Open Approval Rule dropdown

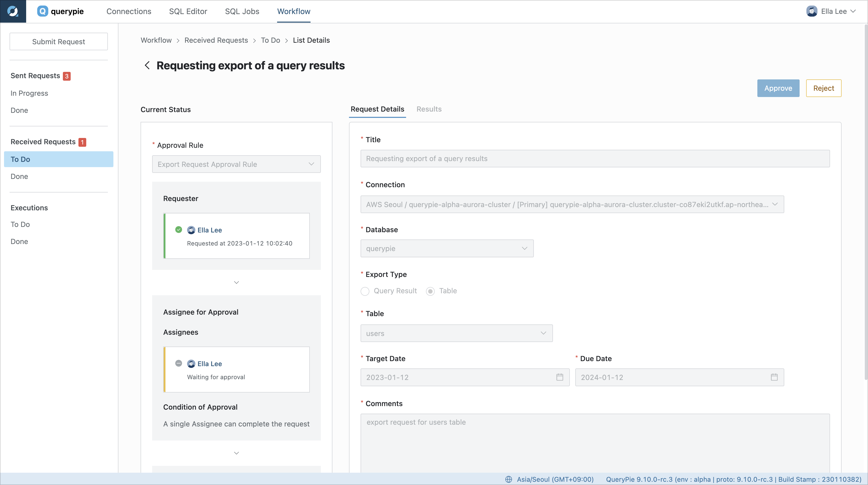236,164
